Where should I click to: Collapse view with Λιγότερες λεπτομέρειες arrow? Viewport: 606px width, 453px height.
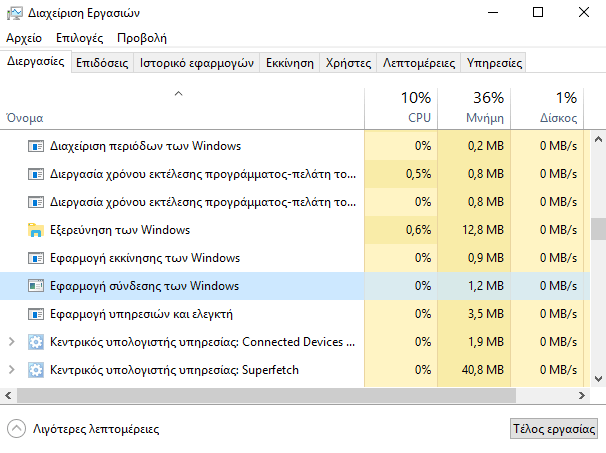click(16, 429)
